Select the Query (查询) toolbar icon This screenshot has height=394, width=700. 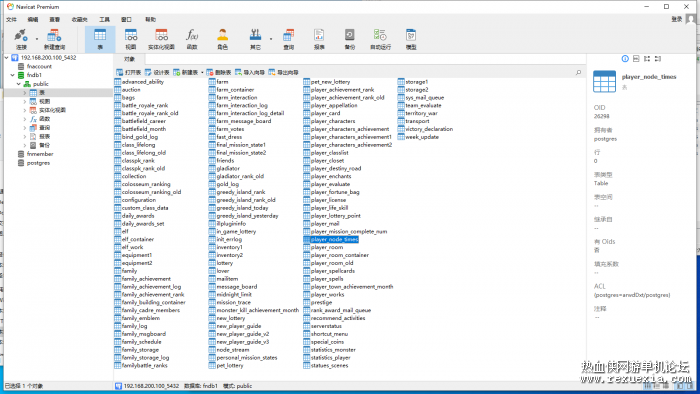click(288, 39)
